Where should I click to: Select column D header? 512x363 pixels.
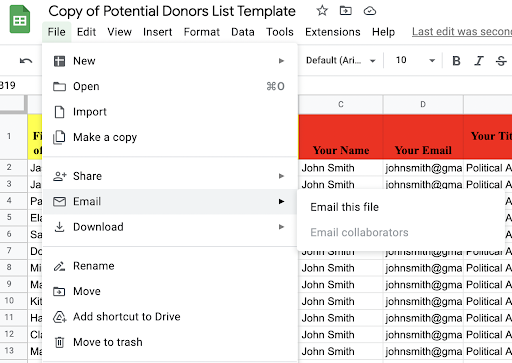(423, 105)
